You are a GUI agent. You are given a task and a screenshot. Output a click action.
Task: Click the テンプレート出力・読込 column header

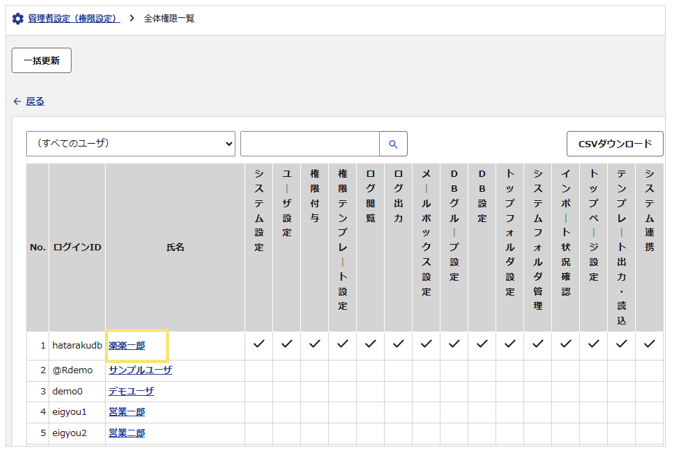[622, 248]
